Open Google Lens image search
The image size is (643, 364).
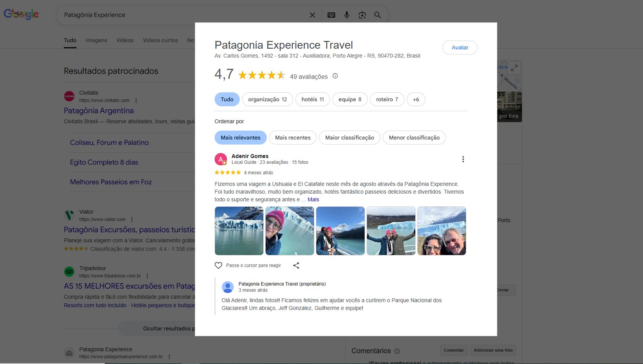(362, 15)
